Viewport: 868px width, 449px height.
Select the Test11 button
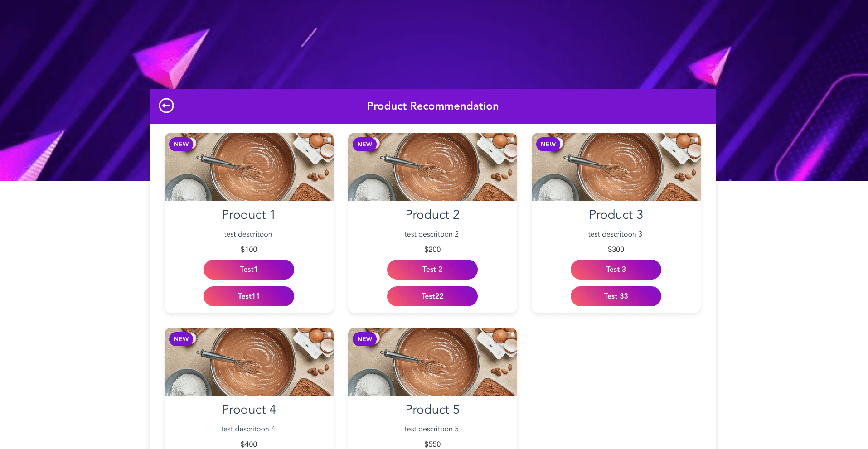point(249,296)
